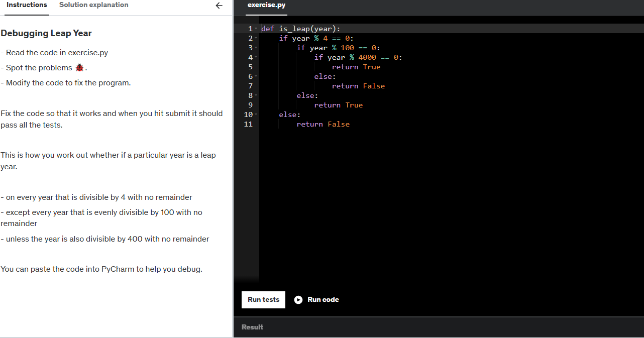This screenshot has height=338, width=644.
Task: Collapse the fold arrow on line 2
Action: pyautogui.click(x=257, y=39)
